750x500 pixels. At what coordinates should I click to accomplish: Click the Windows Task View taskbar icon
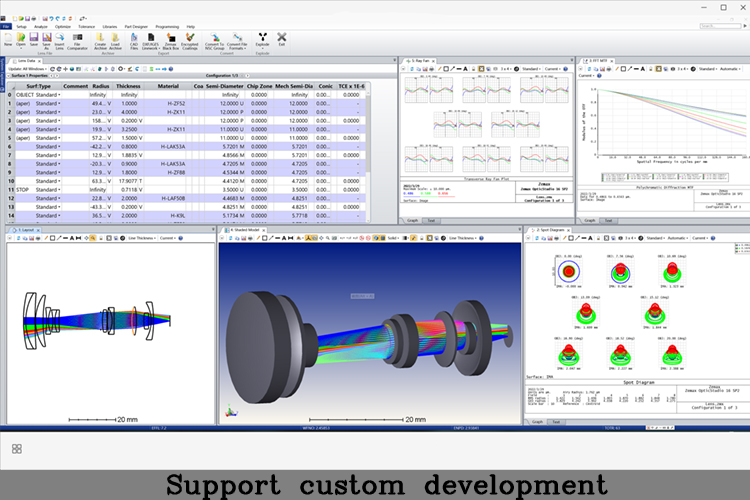point(17,449)
